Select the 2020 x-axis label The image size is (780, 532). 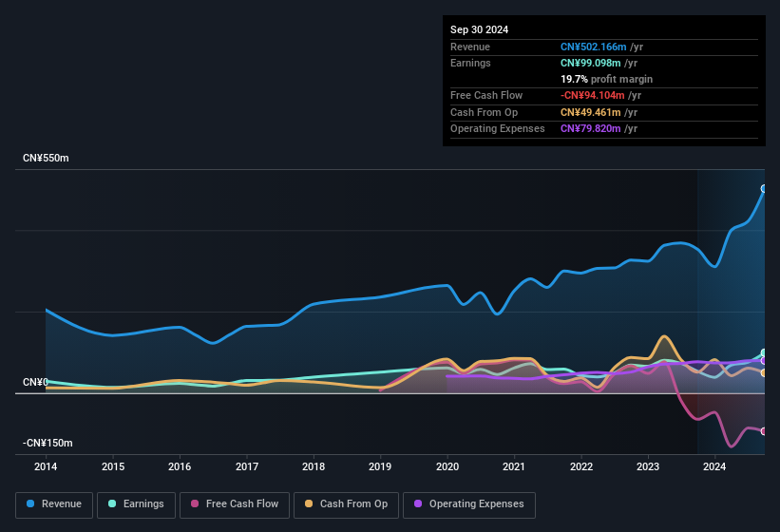coord(447,466)
